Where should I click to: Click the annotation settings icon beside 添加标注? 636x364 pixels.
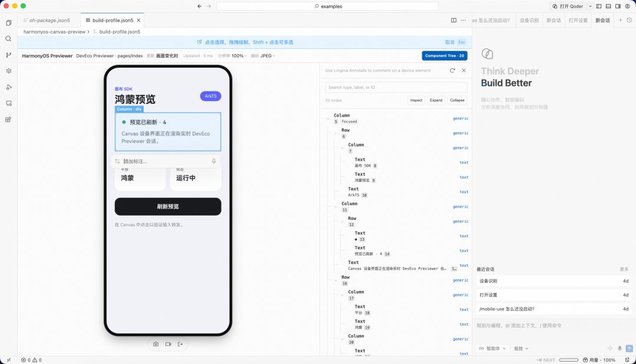118,161
